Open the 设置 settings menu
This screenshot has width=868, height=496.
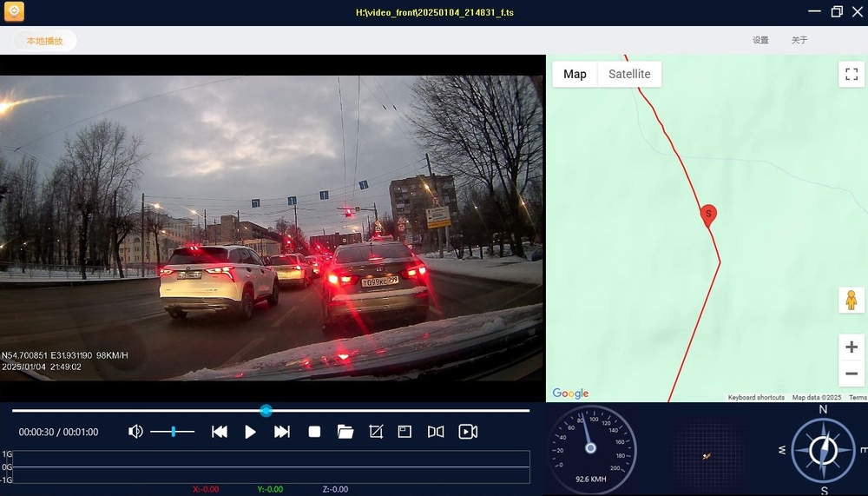[x=760, y=40]
